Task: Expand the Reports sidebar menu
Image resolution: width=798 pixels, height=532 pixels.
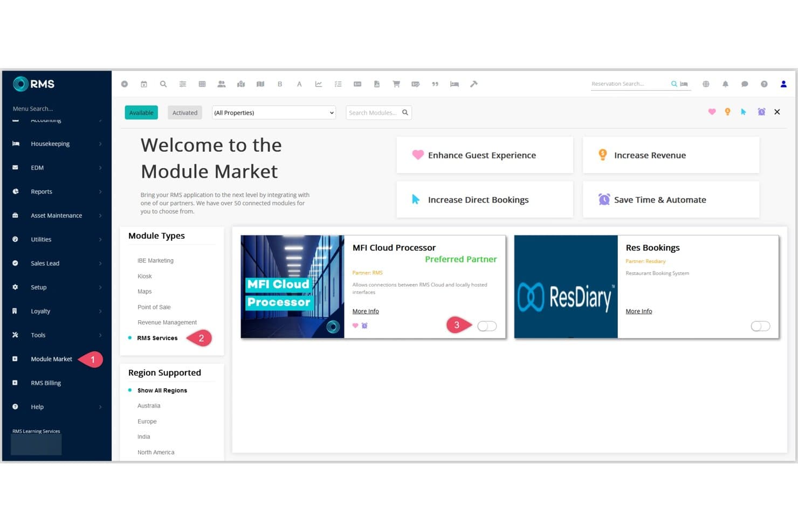Action: click(x=57, y=192)
